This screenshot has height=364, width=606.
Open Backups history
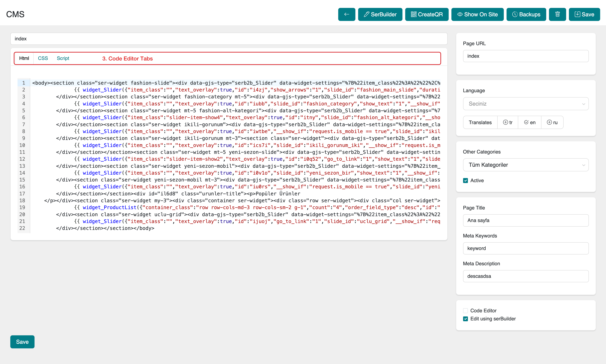pos(526,14)
